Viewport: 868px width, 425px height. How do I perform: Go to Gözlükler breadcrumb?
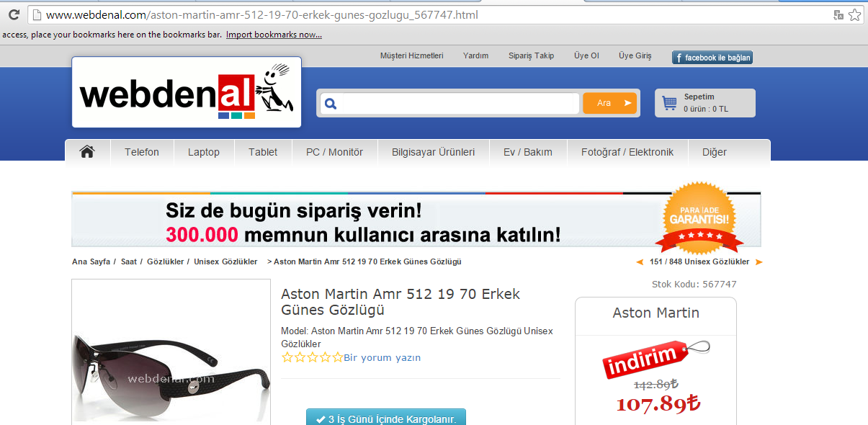tap(165, 261)
